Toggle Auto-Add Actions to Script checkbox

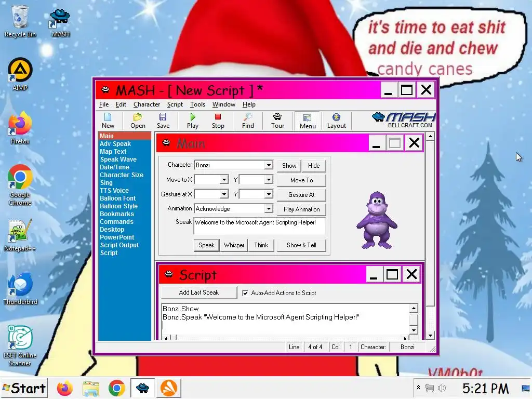coord(245,293)
